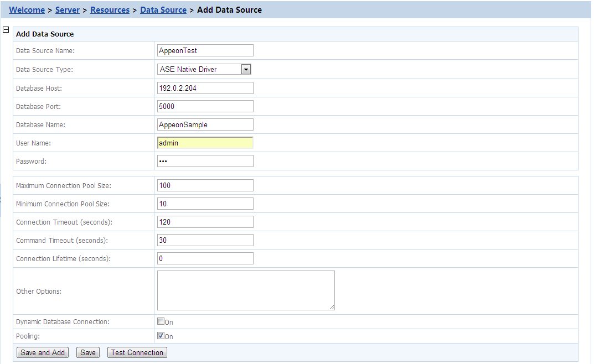Viewport: 594px width, 364px height.
Task: Click the User Name field containing admin
Action: click(205, 142)
